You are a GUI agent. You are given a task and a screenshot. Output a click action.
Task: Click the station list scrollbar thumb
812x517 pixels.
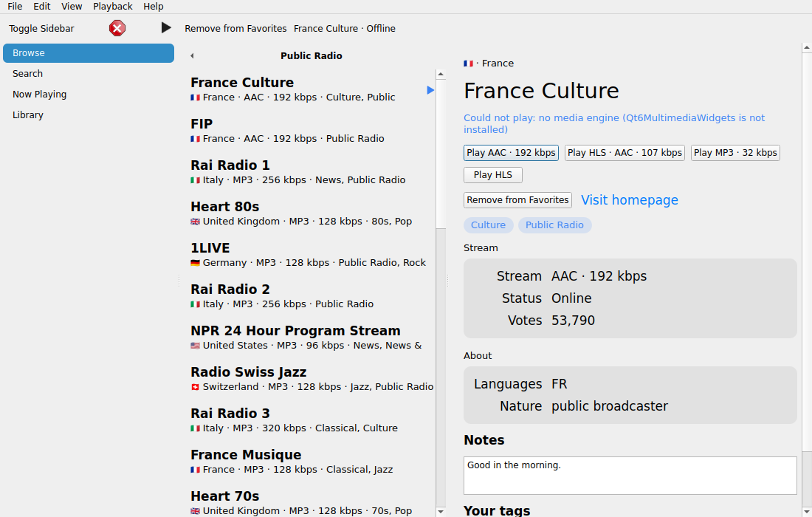[441, 154]
